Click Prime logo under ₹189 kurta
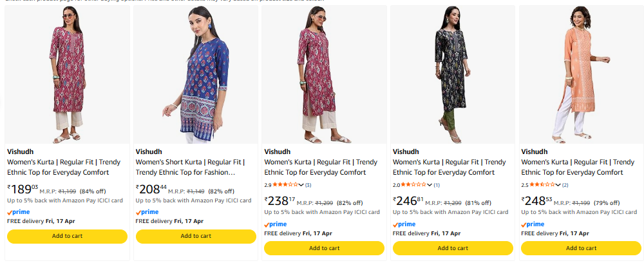Image resolution: width=644 pixels, height=263 pixels. 19,211
